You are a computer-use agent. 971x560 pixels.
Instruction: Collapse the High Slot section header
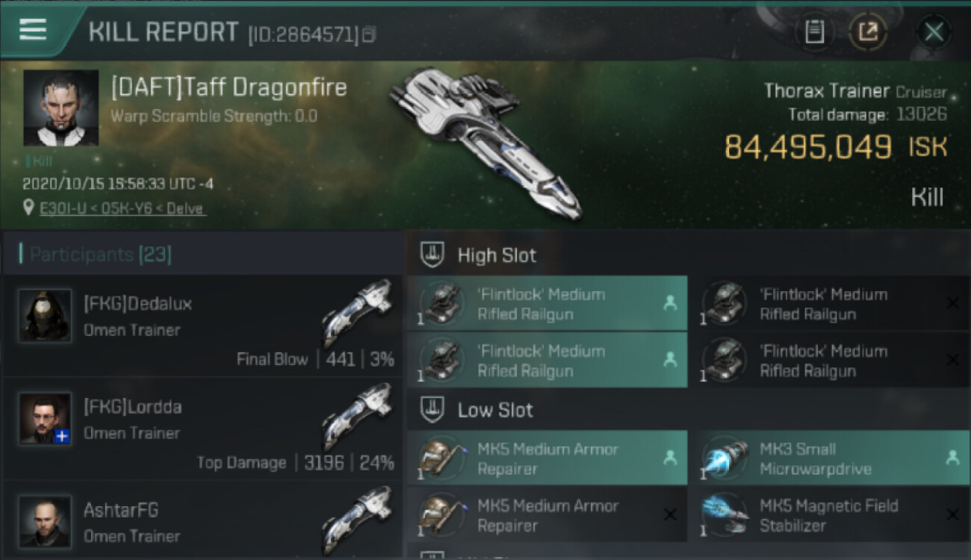pos(688,255)
